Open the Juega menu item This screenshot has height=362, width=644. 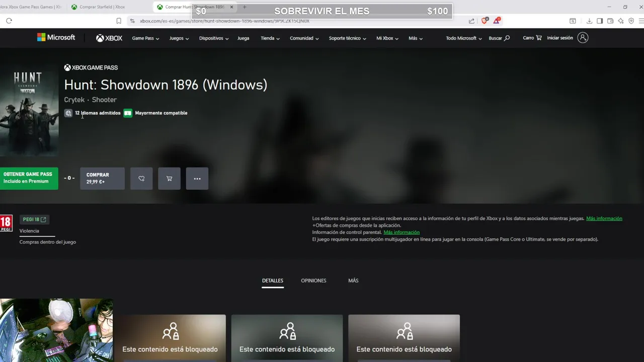tap(244, 38)
